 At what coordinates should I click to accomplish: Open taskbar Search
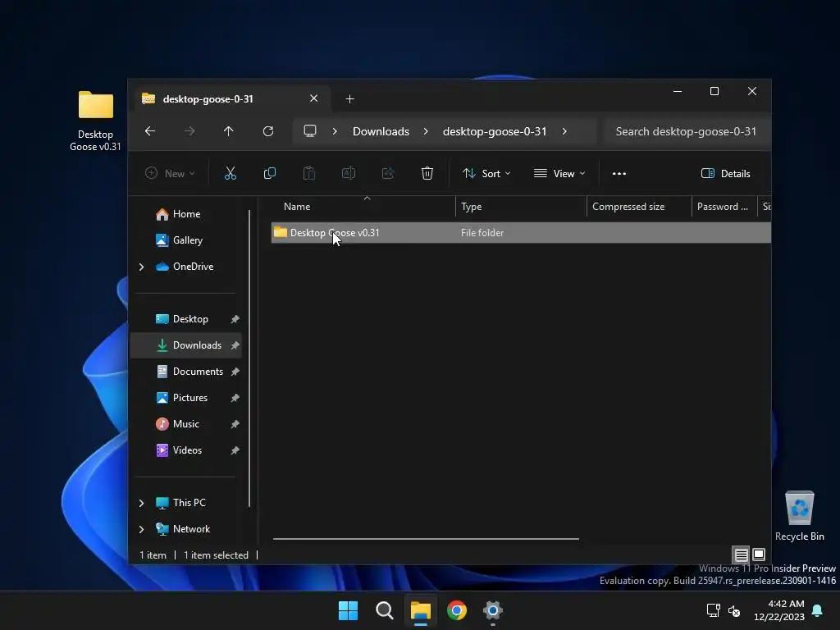point(385,610)
